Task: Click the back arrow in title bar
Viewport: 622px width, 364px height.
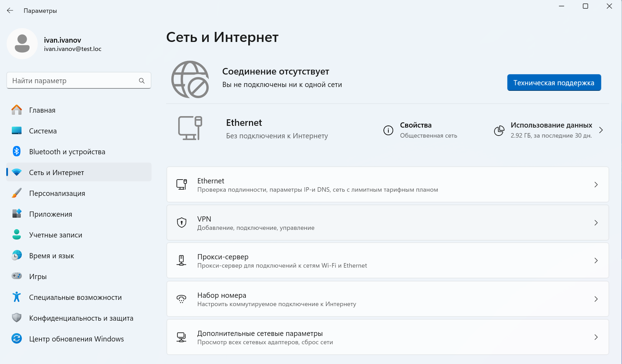Action: click(10, 11)
